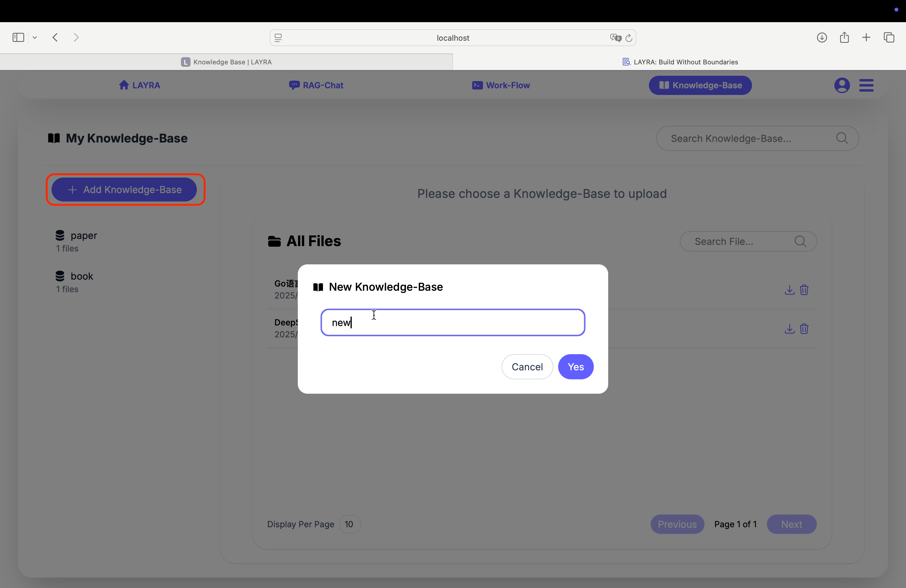Go forward in browser history

pos(76,37)
